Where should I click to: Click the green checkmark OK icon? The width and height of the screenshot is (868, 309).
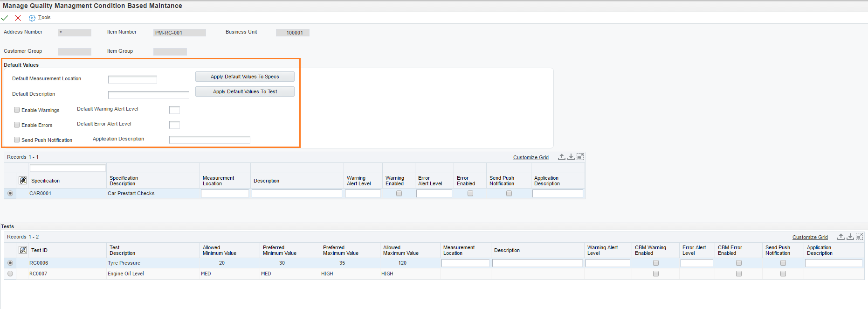pos(5,18)
